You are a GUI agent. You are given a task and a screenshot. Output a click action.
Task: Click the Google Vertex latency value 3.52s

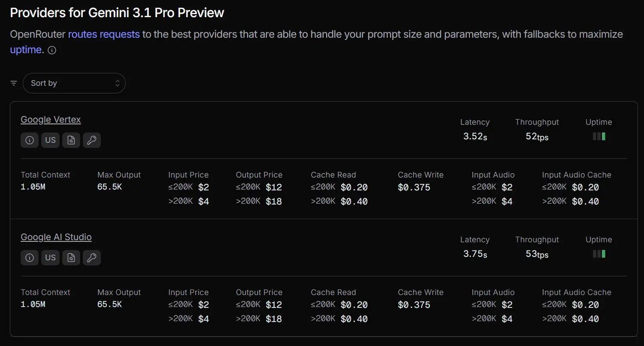[x=475, y=137]
